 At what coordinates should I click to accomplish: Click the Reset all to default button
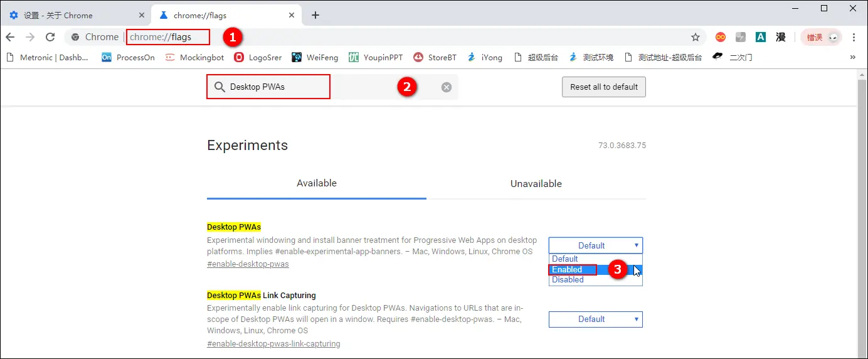tap(603, 87)
